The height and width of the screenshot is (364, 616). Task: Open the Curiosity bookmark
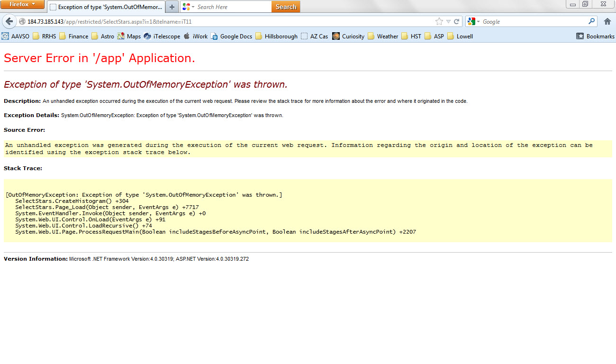[x=348, y=36]
